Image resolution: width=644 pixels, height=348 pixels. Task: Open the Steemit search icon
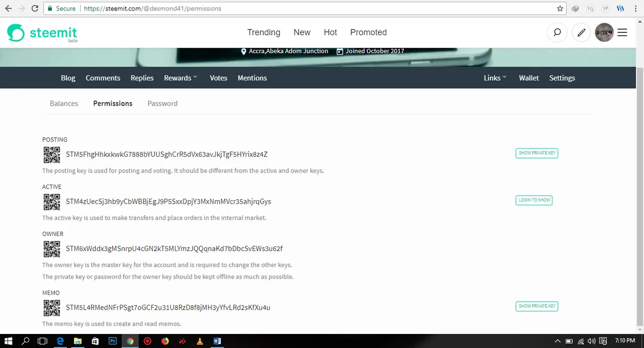click(x=557, y=32)
